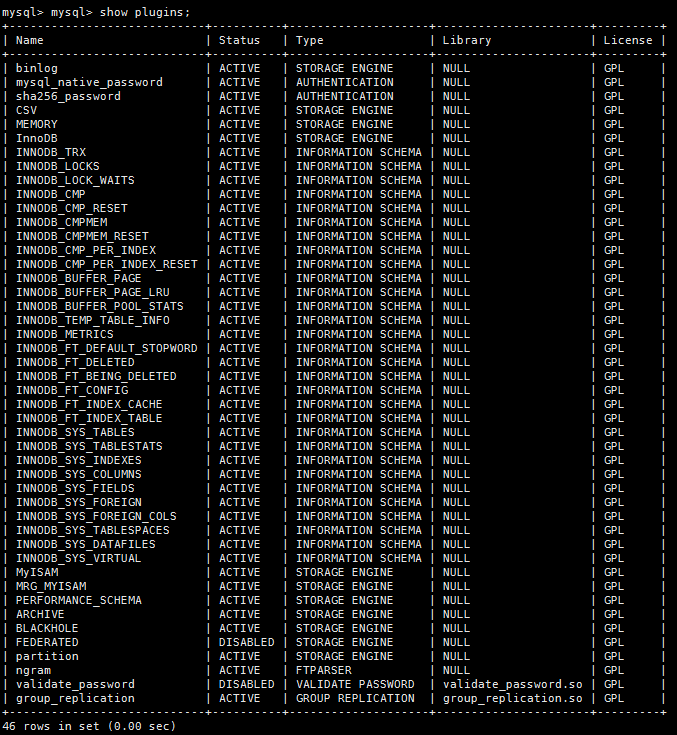Click the sha256_password row name
This screenshot has width=677, height=735.
pyautogui.click(x=68, y=96)
